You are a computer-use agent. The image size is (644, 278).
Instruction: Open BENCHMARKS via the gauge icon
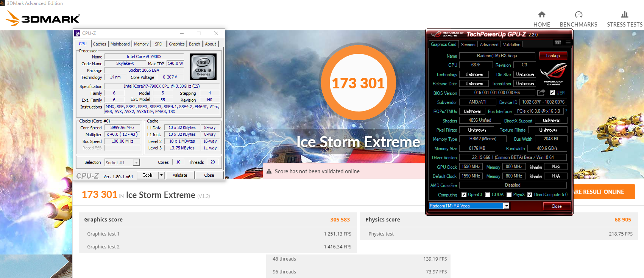(x=579, y=14)
